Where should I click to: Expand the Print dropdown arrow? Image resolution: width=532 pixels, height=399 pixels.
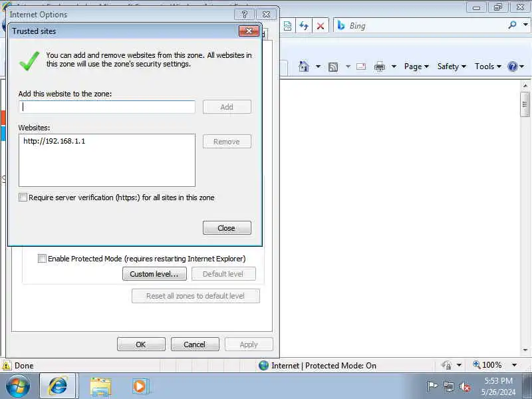tap(394, 66)
